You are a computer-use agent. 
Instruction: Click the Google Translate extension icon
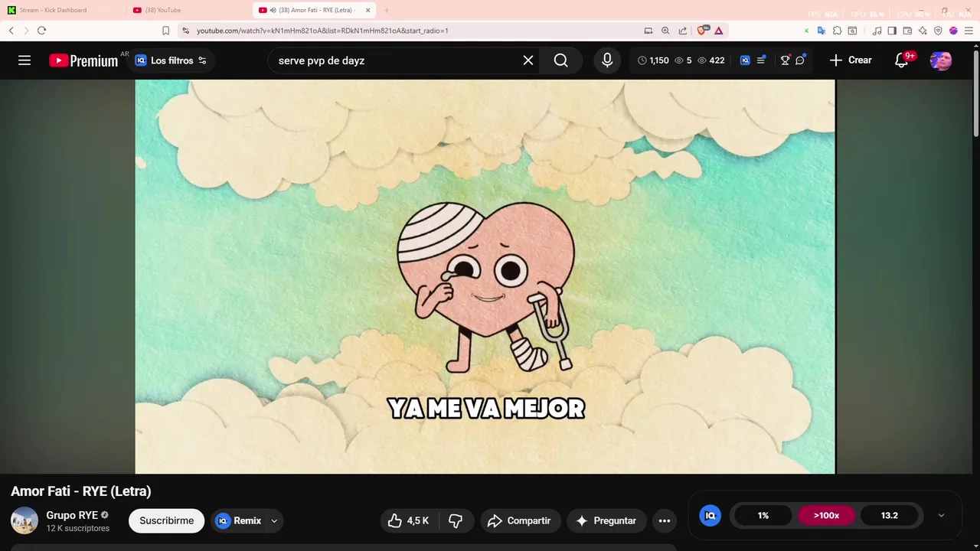pos(821,31)
